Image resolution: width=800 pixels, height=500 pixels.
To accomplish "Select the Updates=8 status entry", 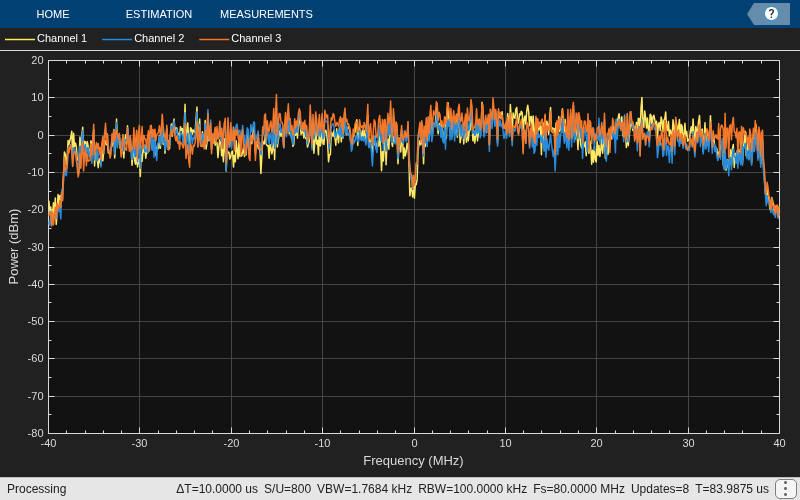I will pyautogui.click(x=660, y=489).
